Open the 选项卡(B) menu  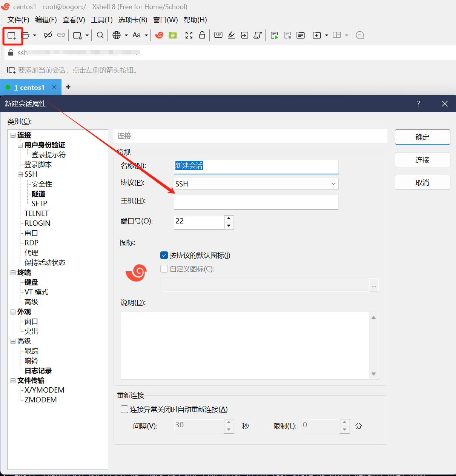tap(133, 20)
